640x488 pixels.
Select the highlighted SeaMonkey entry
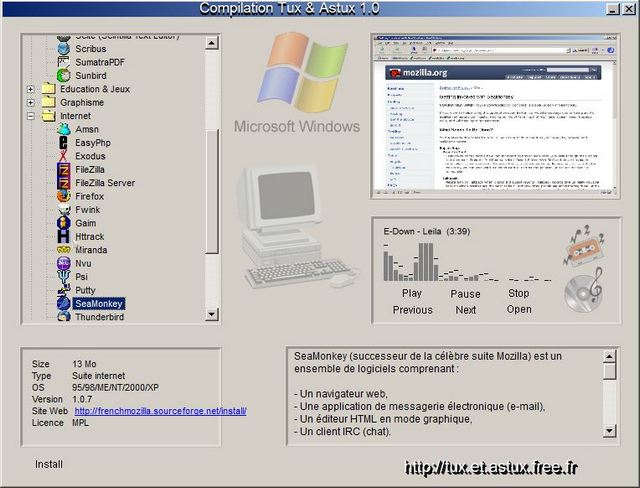[99, 304]
